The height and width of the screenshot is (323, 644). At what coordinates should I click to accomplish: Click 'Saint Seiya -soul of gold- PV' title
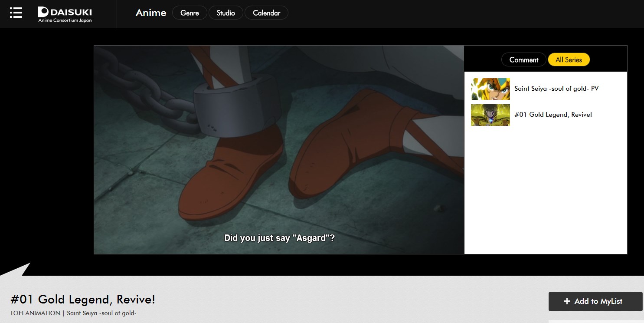coord(556,89)
